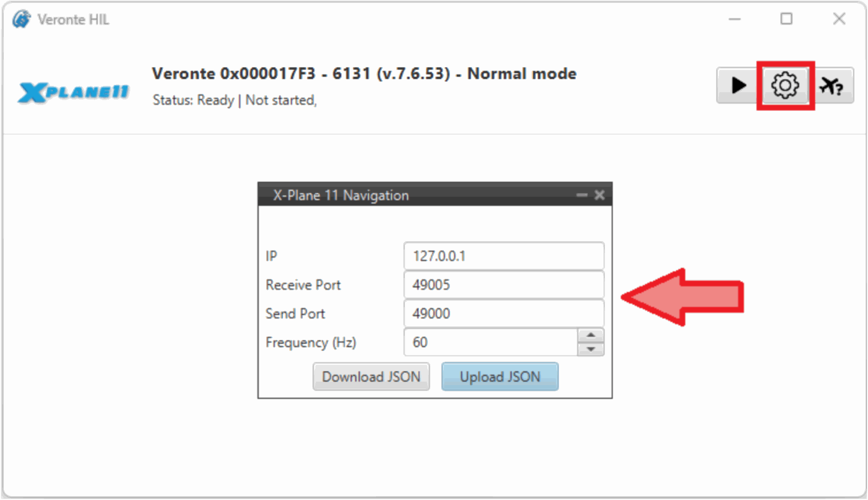Click the airplane question mark icon
The image size is (868, 500).
[831, 85]
